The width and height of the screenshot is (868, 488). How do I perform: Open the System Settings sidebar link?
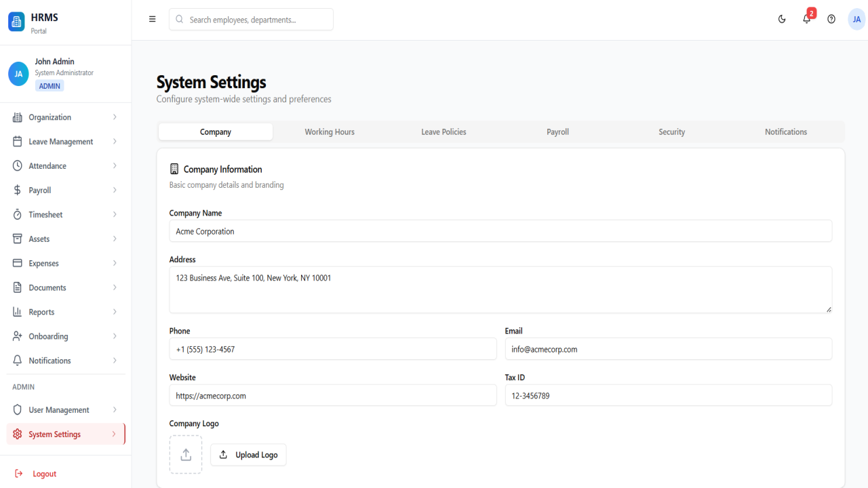pyautogui.click(x=66, y=434)
